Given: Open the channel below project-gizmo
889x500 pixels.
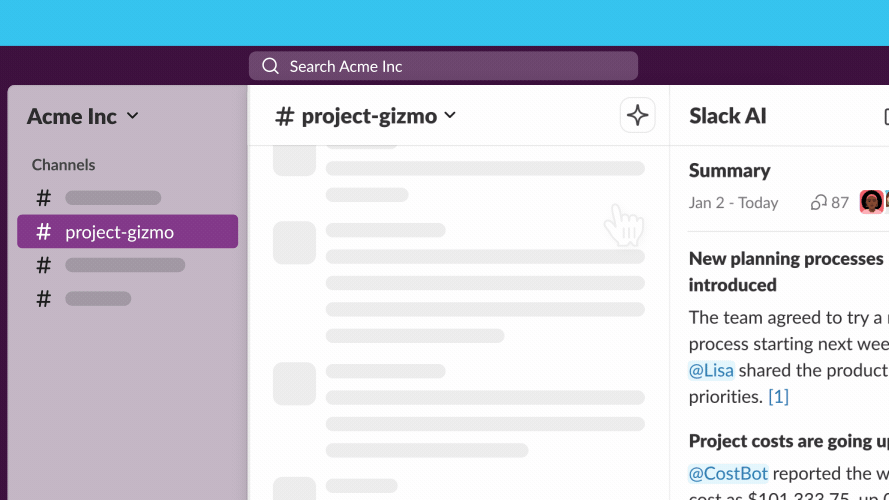Looking at the screenshot, I should (x=124, y=265).
